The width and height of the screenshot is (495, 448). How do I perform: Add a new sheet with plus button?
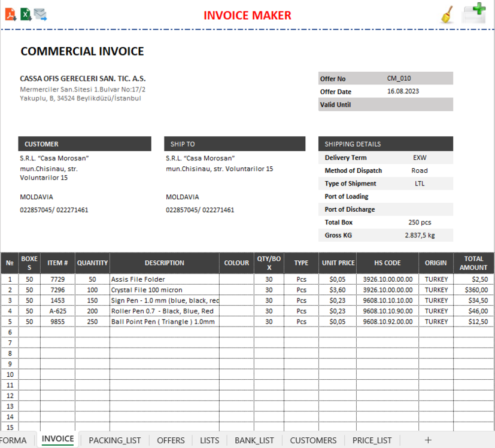tap(428, 440)
